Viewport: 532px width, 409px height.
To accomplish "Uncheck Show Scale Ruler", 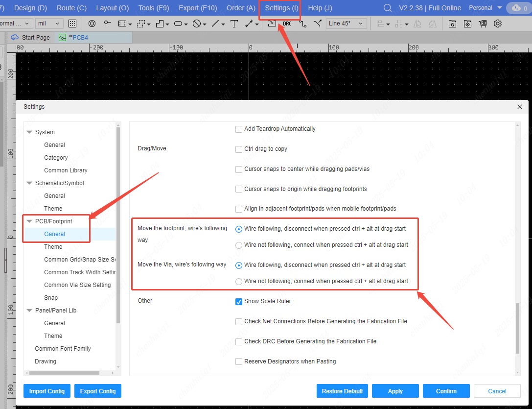I will (x=239, y=301).
